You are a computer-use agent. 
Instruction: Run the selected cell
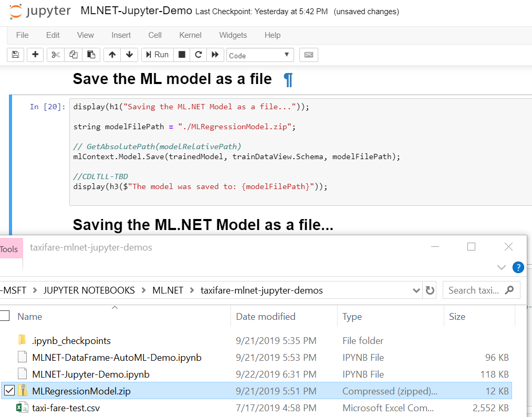158,55
